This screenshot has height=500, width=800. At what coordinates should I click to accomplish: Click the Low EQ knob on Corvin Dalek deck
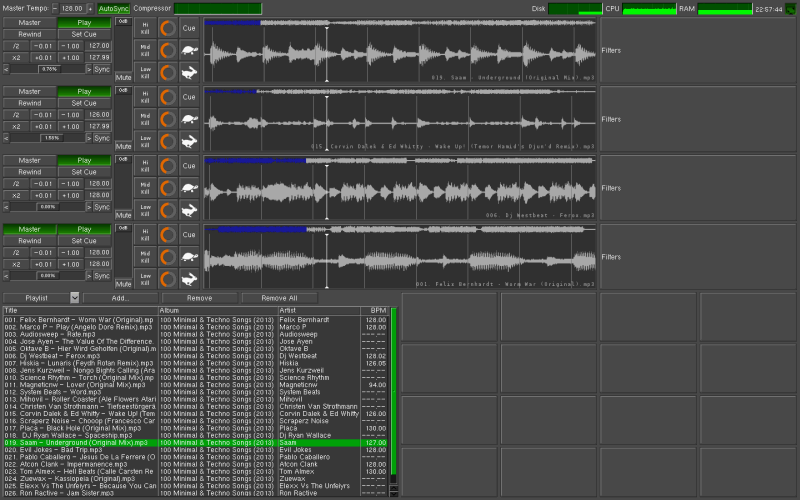(x=168, y=141)
